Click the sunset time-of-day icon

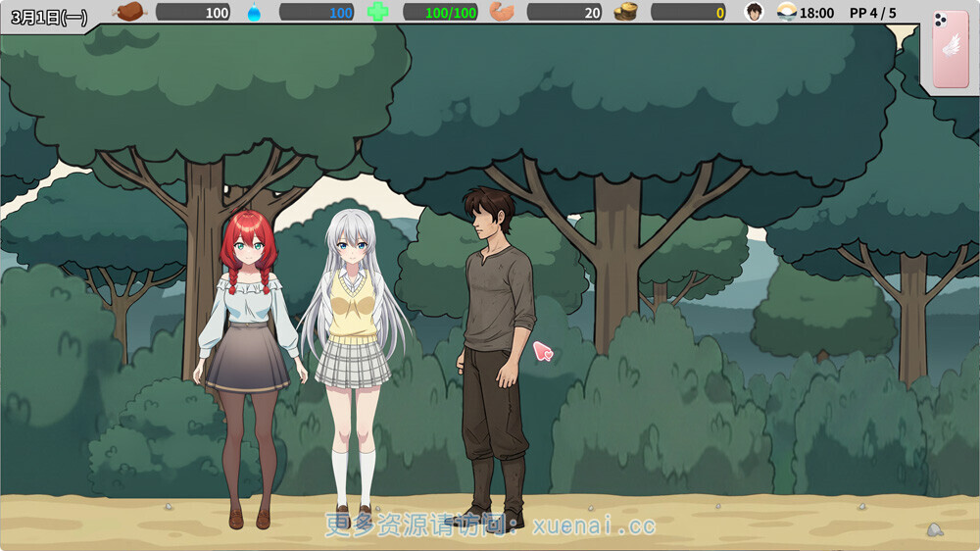[x=786, y=12]
